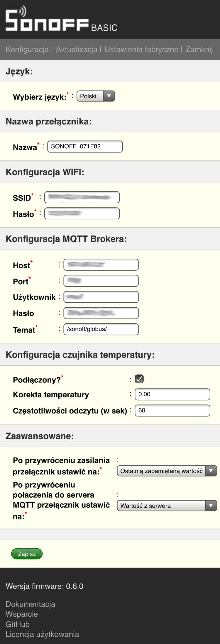This screenshot has height=644, width=220.
Task: Click the Temat field with /sonoff/globus/
Action: (x=101, y=329)
